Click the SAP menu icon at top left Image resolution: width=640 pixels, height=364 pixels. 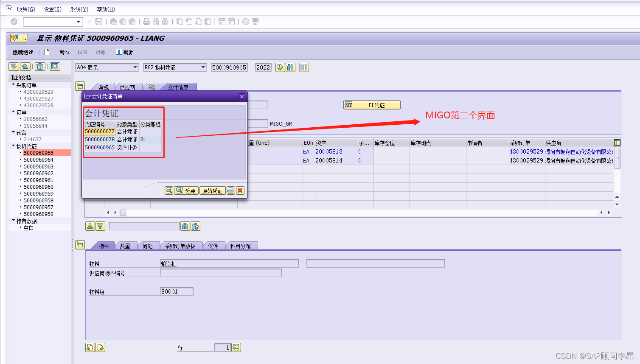pyautogui.click(x=9, y=8)
